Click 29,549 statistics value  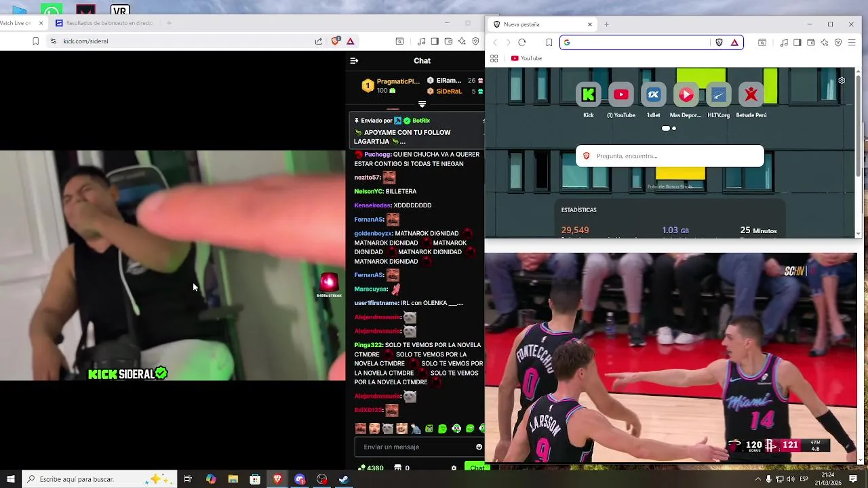click(x=575, y=230)
